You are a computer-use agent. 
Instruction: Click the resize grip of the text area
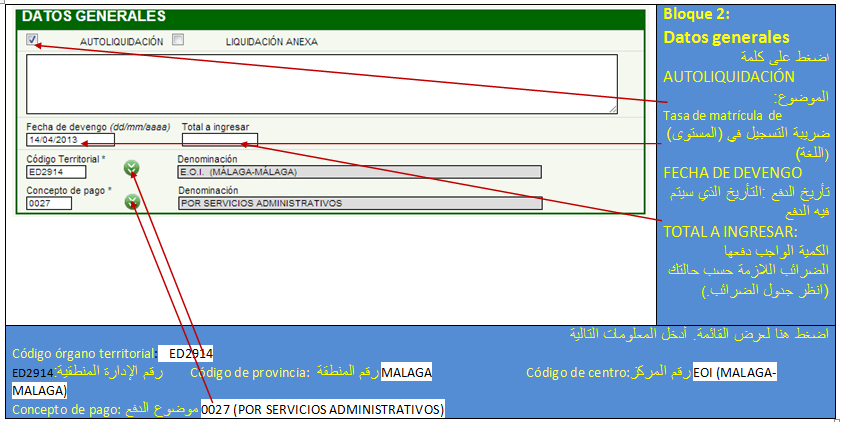pyautogui.click(x=613, y=108)
